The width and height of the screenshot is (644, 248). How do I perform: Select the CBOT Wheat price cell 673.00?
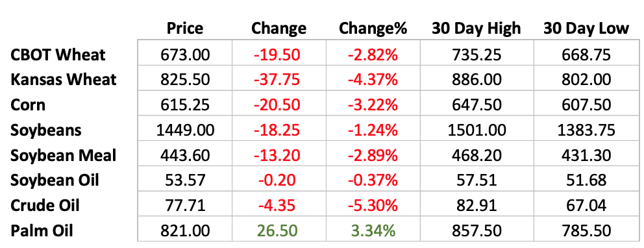(x=185, y=55)
